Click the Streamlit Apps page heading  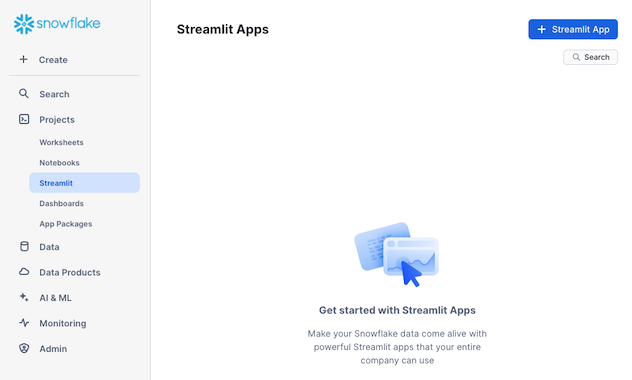point(222,29)
